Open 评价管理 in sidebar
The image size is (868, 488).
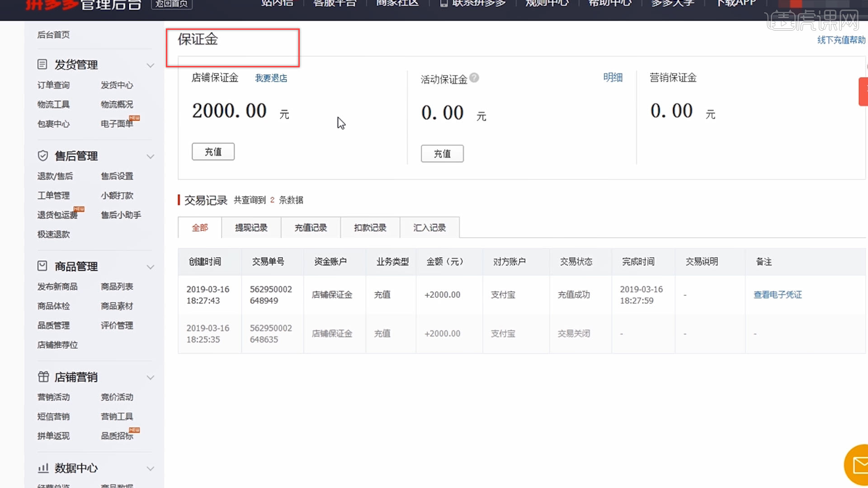tap(117, 326)
